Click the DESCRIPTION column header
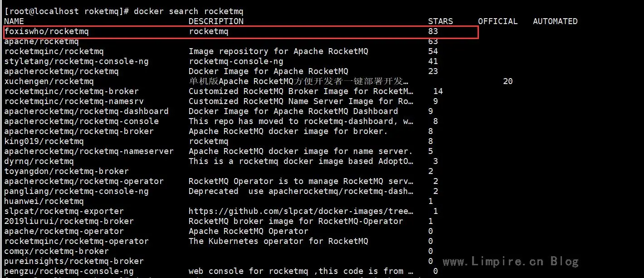This screenshot has width=644, height=278. 216,21
